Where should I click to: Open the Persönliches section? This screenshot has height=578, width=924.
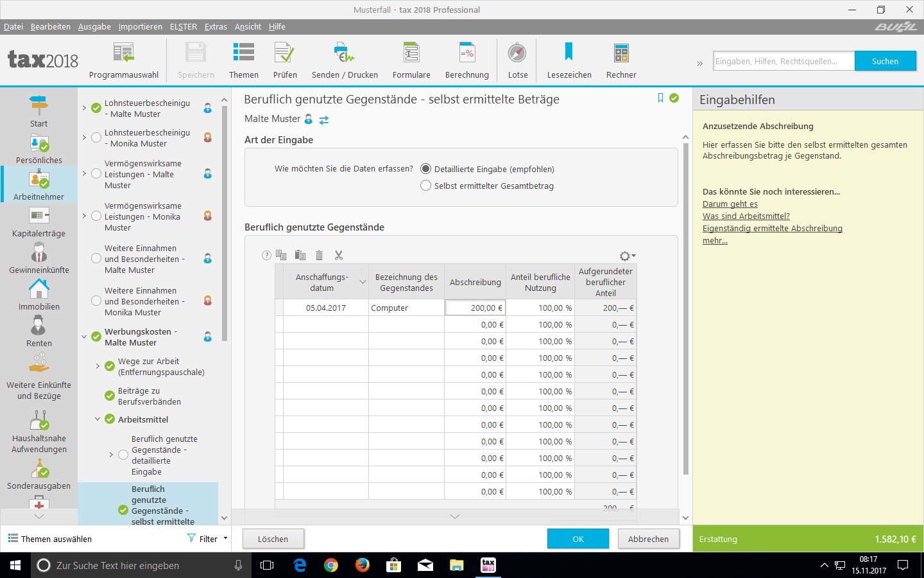39,148
